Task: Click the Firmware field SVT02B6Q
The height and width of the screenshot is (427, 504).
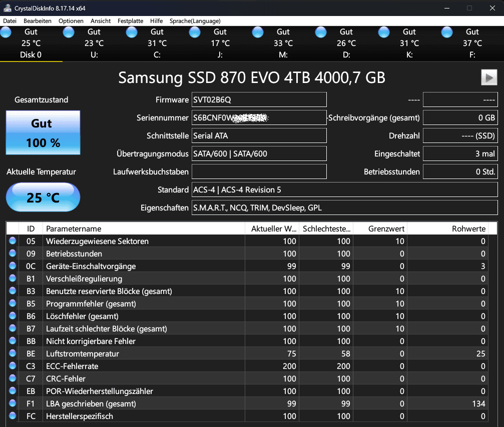Action: click(x=259, y=99)
